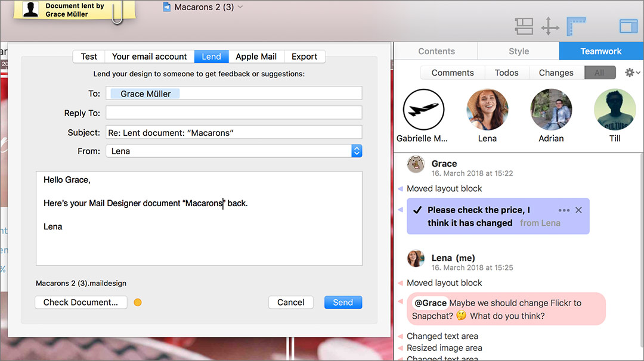The height and width of the screenshot is (361, 644).
Task: Select Till's profile avatar
Action: point(615,110)
